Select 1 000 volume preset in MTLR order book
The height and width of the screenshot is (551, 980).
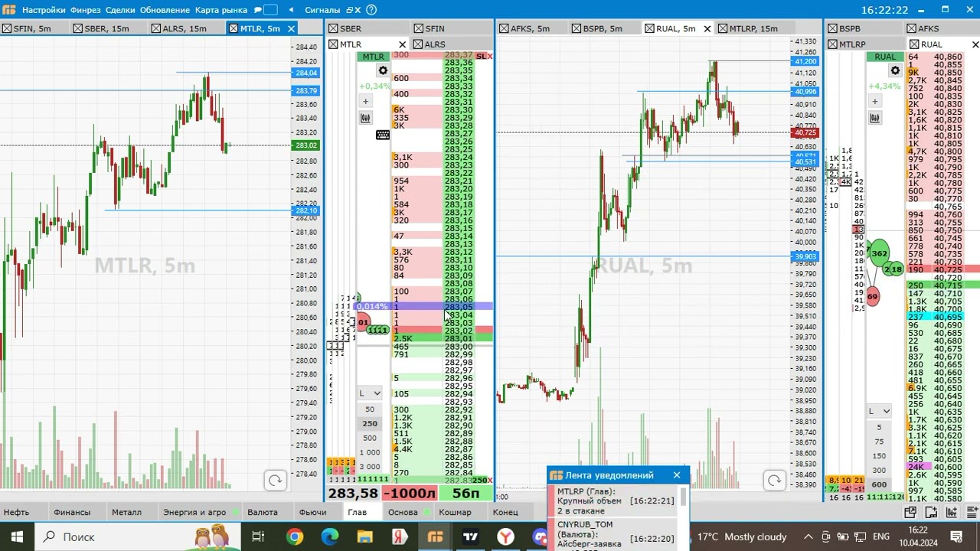tap(370, 452)
